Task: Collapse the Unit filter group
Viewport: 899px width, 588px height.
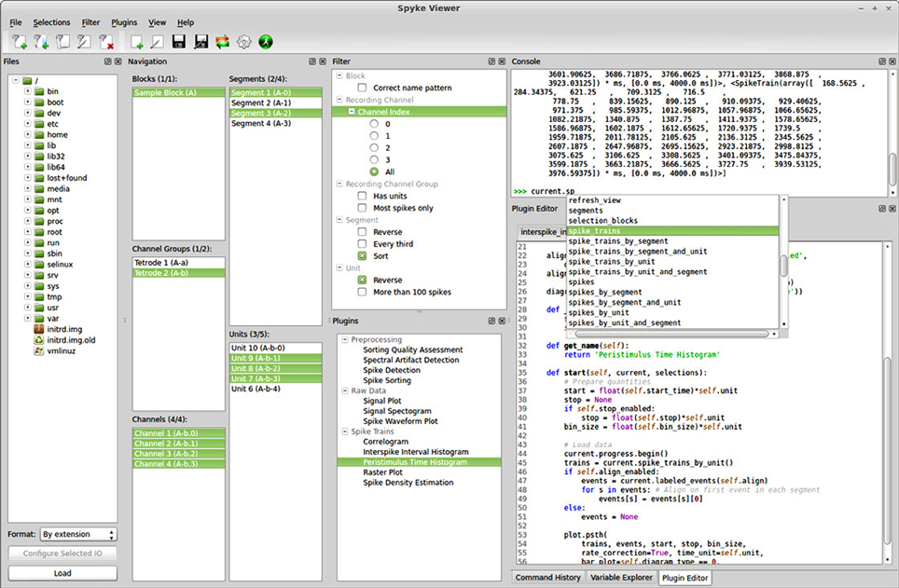Action: coord(339,268)
